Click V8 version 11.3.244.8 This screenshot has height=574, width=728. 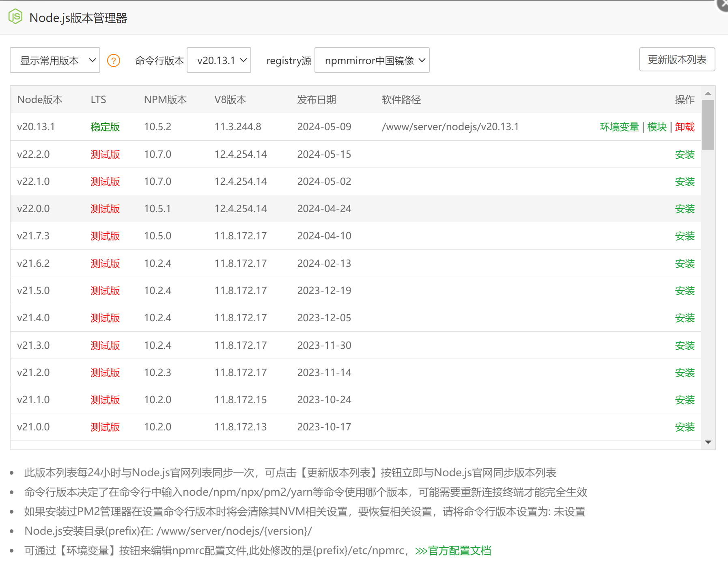click(238, 127)
